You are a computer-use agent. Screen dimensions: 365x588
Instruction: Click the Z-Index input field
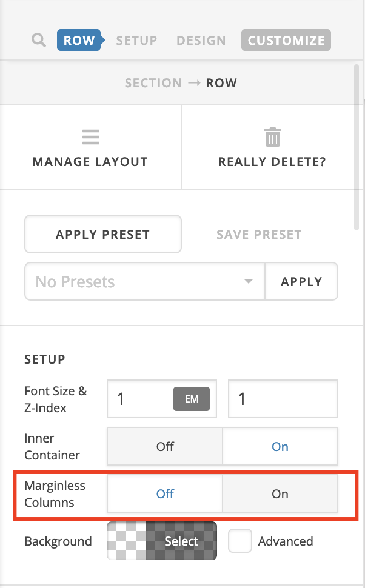tap(283, 399)
